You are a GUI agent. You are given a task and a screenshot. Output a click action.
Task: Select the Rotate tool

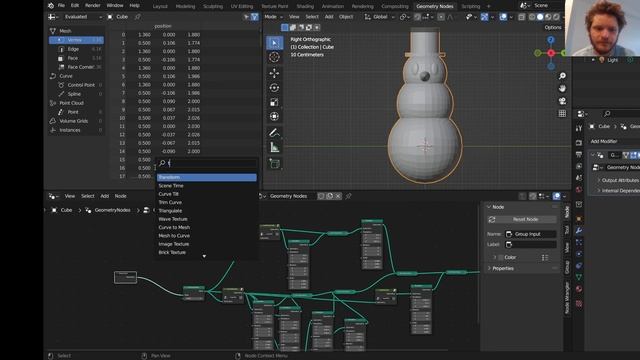coord(274,87)
